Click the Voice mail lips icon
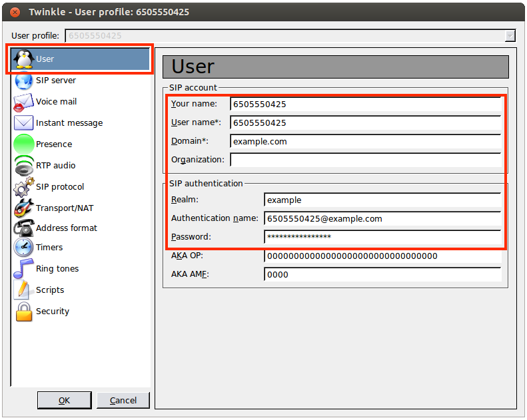The image size is (527, 420). (x=24, y=102)
